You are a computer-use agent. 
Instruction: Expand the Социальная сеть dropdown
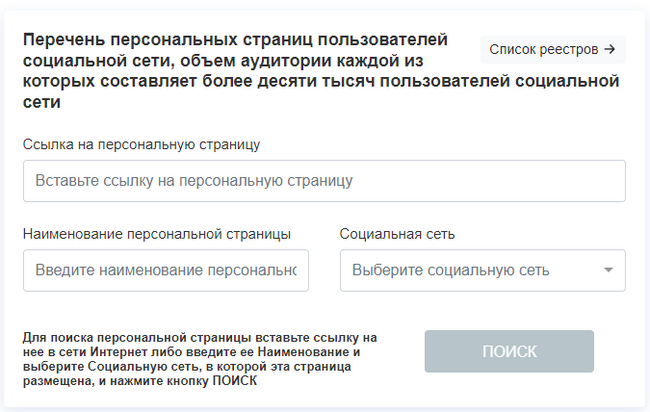pyautogui.click(x=482, y=270)
